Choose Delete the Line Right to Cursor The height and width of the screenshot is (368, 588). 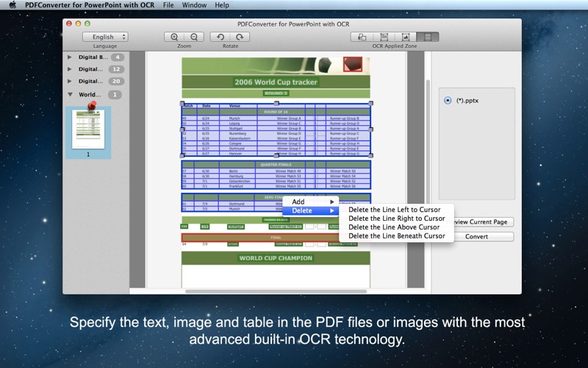[396, 218]
